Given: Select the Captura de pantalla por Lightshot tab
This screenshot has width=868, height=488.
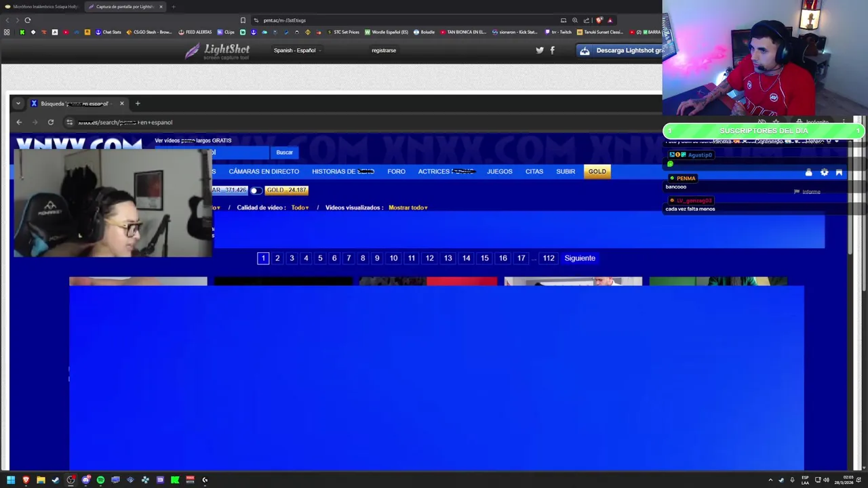Looking at the screenshot, I should click(x=125, y=7).
